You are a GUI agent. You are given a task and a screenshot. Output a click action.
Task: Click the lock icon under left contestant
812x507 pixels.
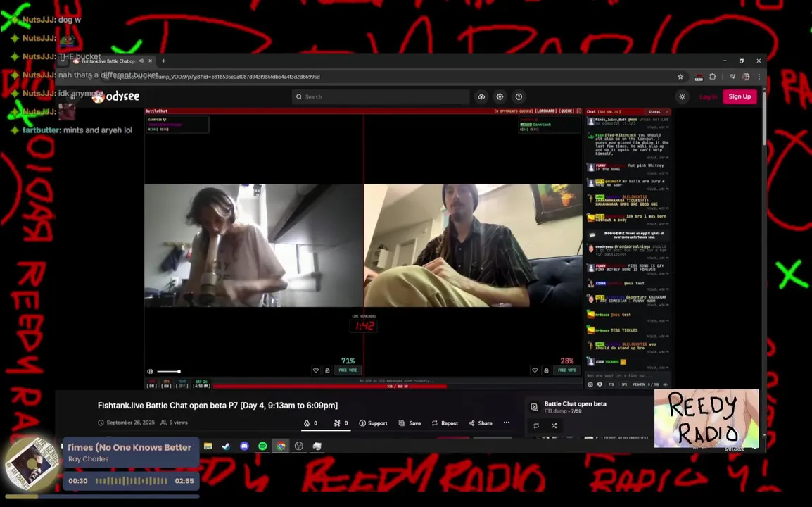[327, 370]
